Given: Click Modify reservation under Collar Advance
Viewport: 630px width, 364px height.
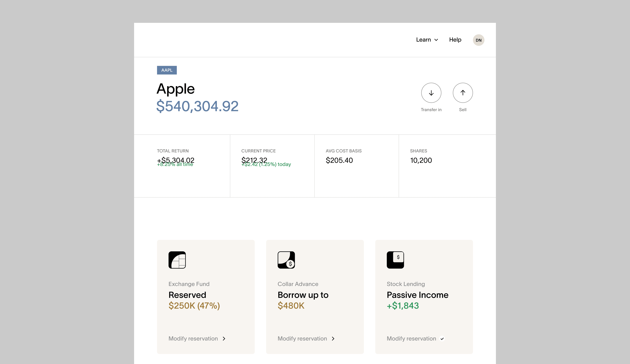Looking at the screenshot, I should click(302, 339).
